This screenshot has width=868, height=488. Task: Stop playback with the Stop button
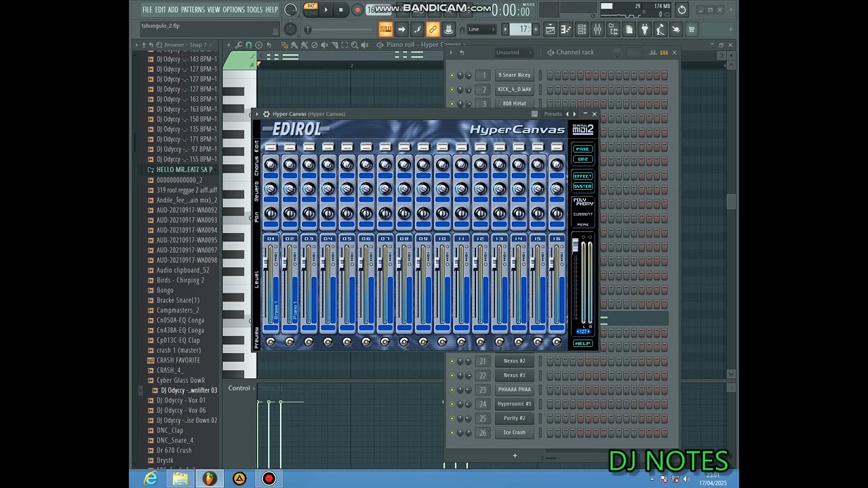point(341,9)
